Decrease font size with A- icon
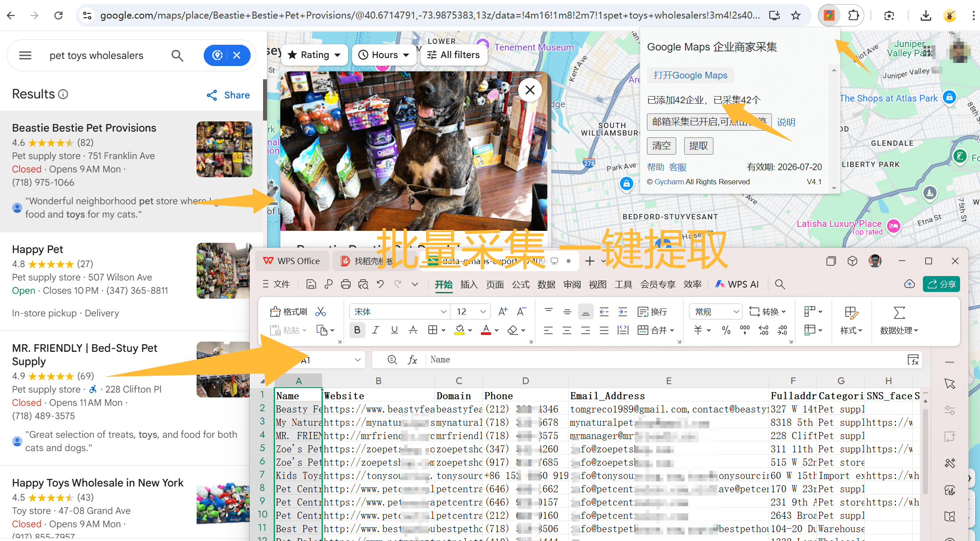Image resolution: width=980 pixels, height=541 pixels. coord(521,312)
